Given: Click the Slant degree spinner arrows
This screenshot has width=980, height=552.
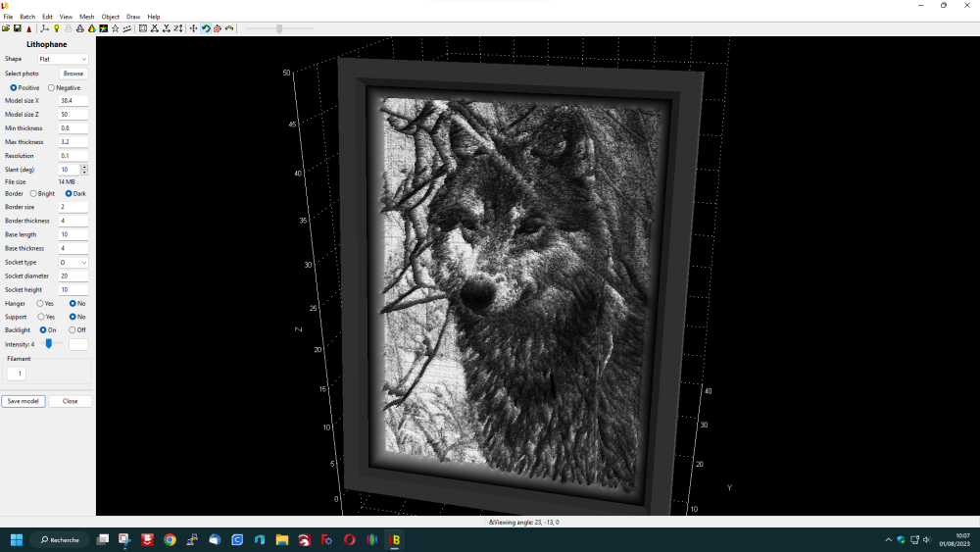Looking at the screenshot, I should click(84, 170).
